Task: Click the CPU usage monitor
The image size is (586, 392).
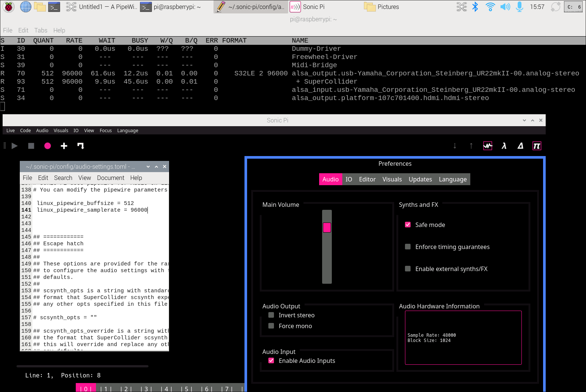Action: coord(573,7)
